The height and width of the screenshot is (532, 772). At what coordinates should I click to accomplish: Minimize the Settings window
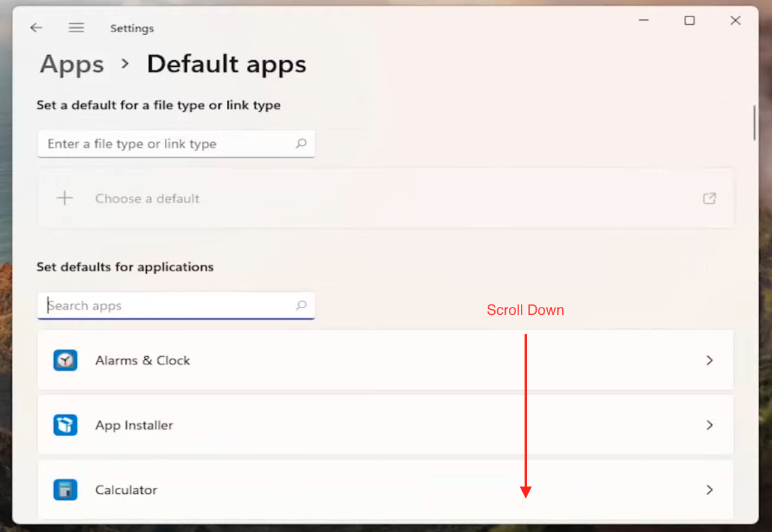click(643, 21)
